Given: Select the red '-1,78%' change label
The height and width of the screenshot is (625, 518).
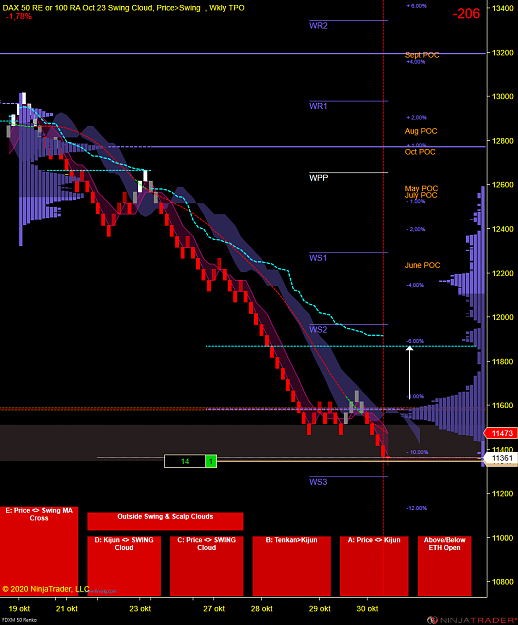Looking at the screenshot, I should (19, 16).
